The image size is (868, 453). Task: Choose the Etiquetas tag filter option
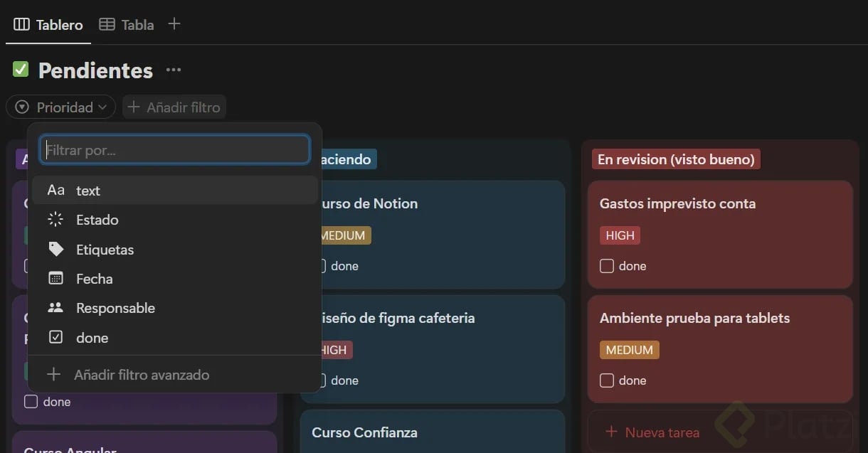pos(105,250)
